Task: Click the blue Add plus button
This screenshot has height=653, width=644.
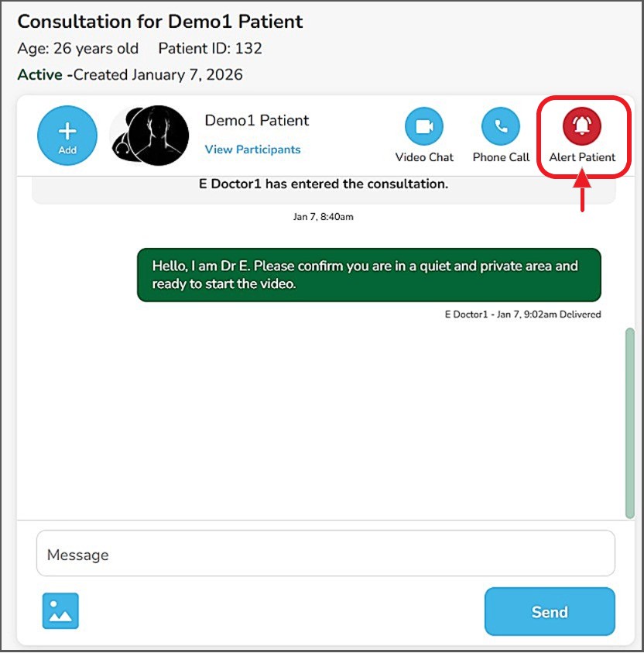Action: 67,135
